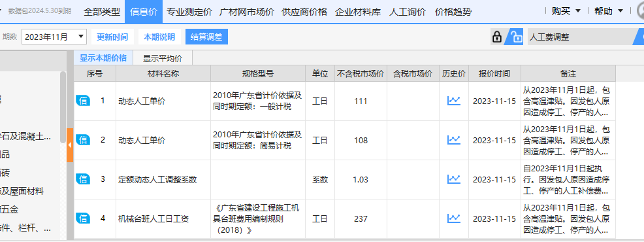Click the 材料名称 column header

pyautogui.click(x=163, y=74)
